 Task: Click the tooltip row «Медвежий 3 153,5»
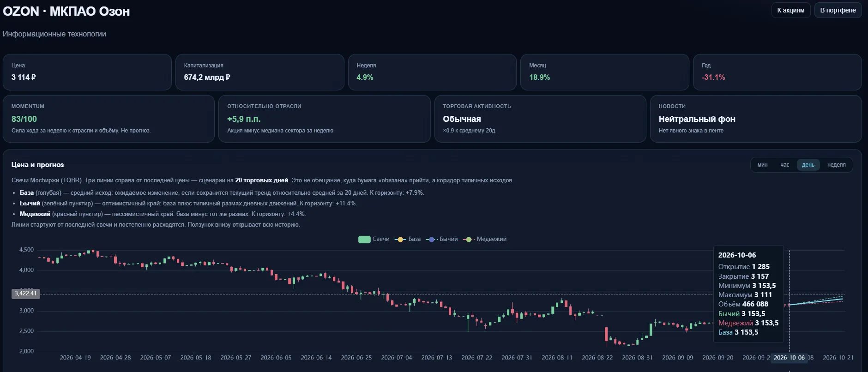pyautogui.click(x=748, y=323)
